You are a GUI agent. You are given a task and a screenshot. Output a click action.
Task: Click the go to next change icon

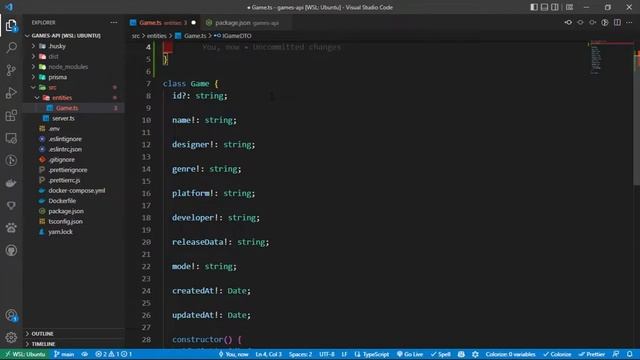(593, 22)
